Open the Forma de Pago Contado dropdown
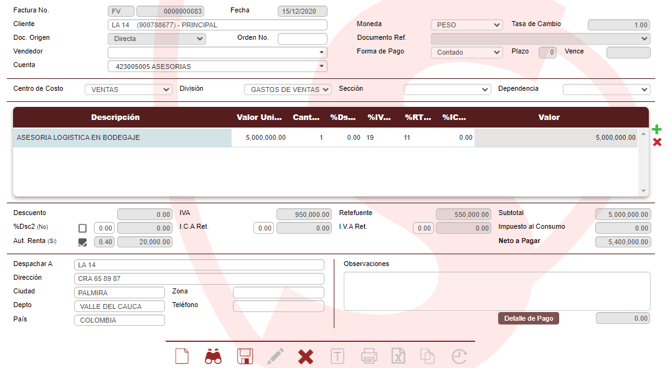Screen dimensions: 670x368 467,52
